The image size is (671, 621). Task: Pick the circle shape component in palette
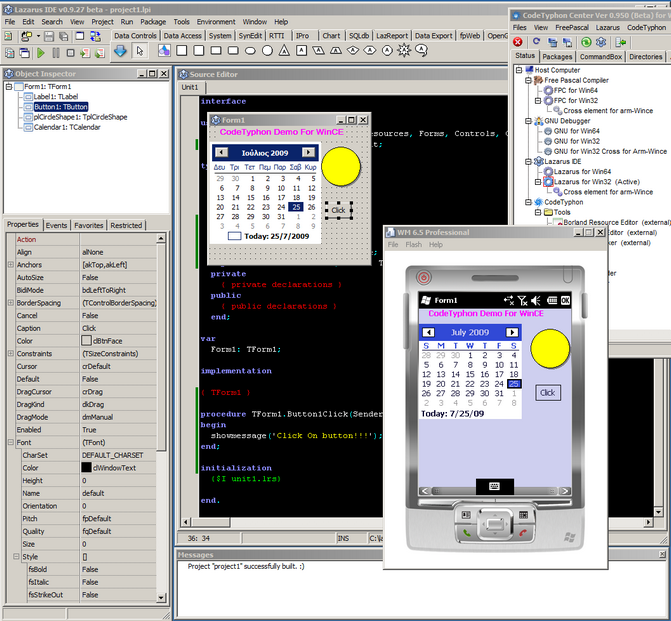tap(267, 51)
